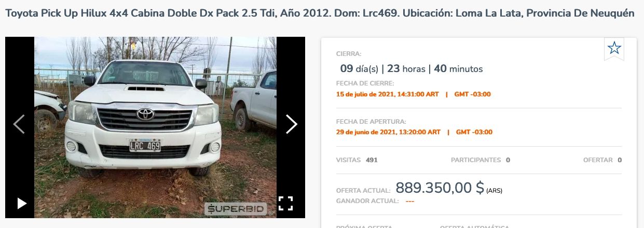Click the Ofertar 0 counter

602,160
